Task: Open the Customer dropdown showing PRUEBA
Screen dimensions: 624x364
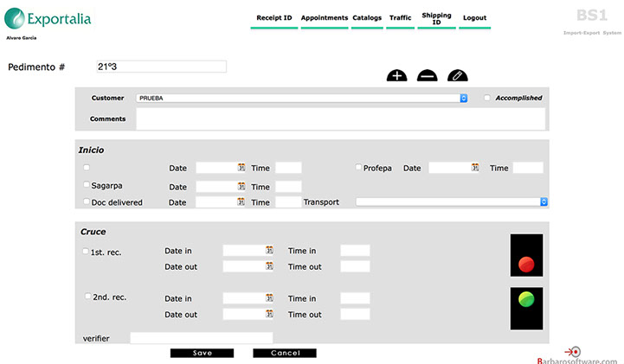Action: pos(302,99)
